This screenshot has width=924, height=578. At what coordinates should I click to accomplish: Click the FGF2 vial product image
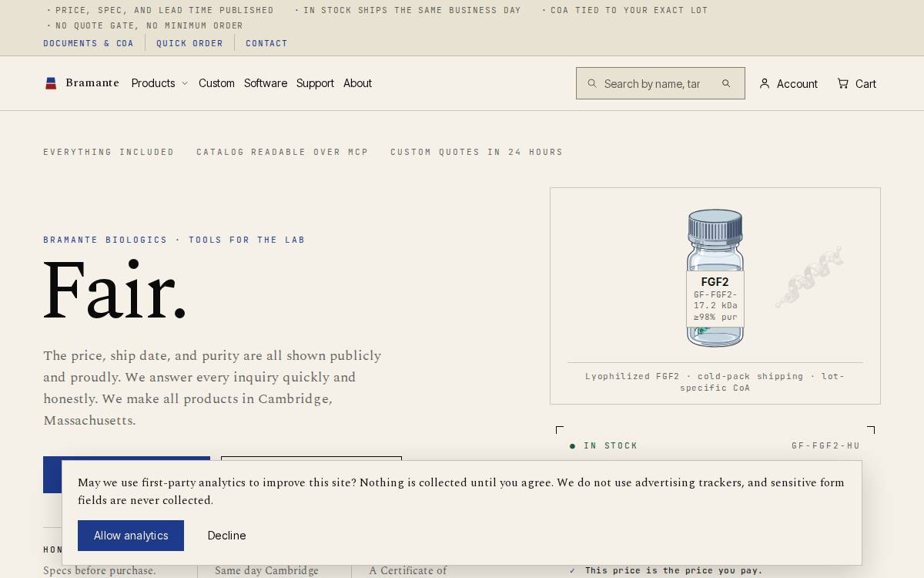pos(715,278)
